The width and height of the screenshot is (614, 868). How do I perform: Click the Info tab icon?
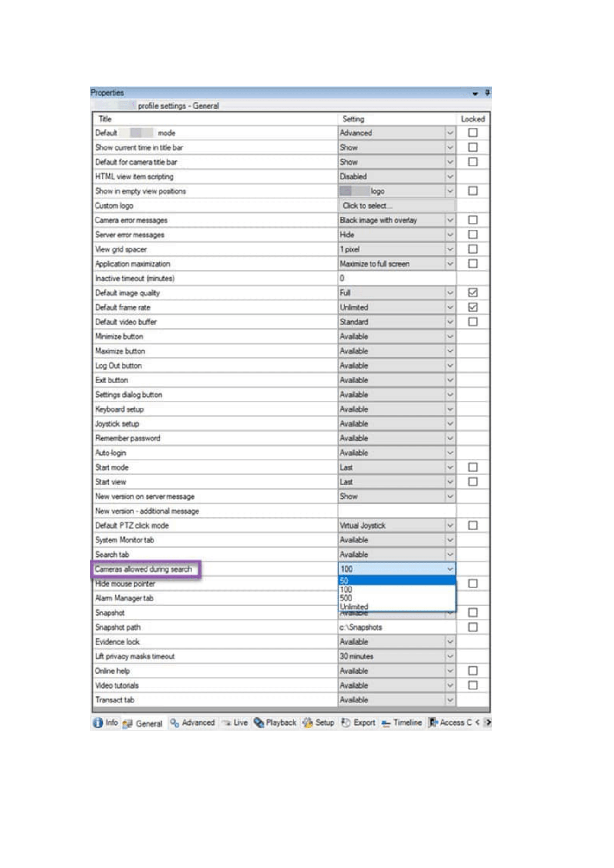98,723
